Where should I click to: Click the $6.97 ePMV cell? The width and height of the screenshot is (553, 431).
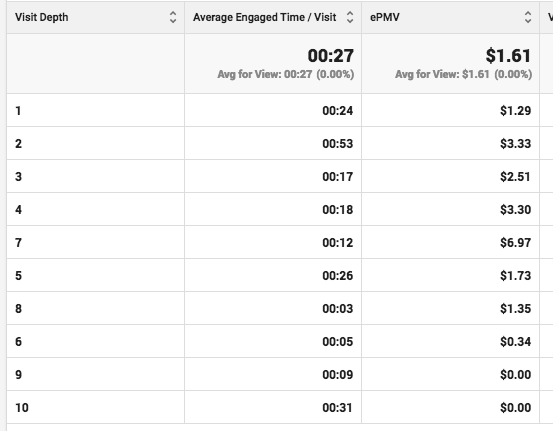(x=515, y=242)
